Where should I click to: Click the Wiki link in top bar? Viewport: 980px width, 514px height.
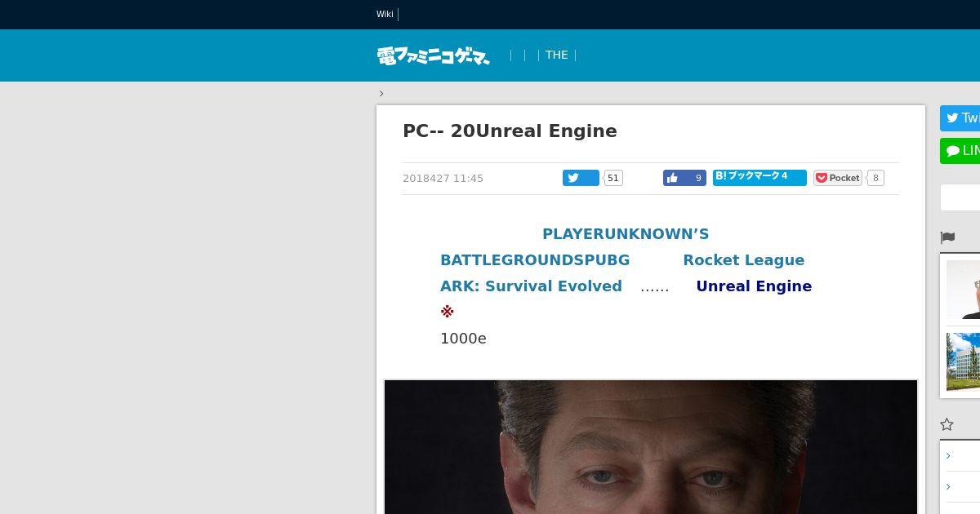[385, 14]
